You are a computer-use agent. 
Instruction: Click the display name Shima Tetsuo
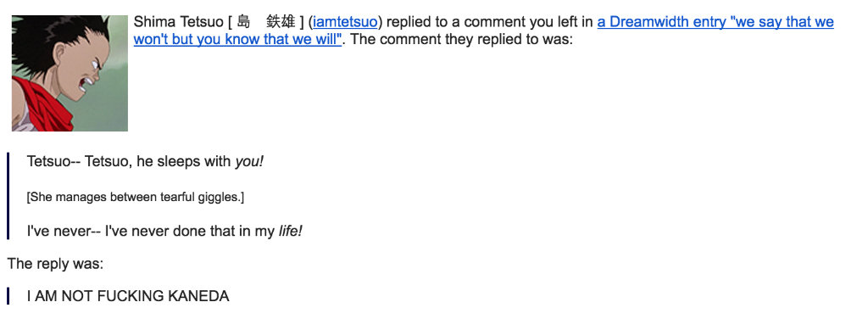coord(178,22)
